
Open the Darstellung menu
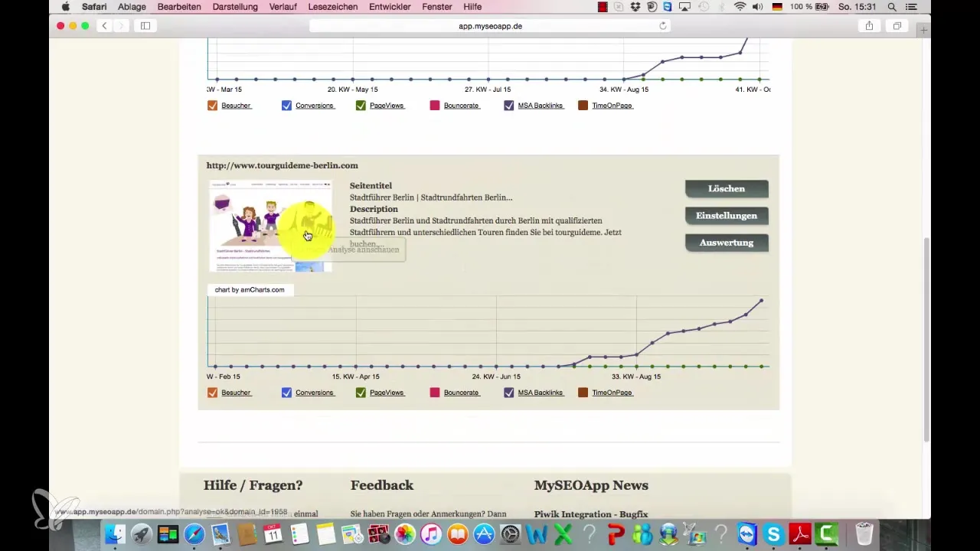(236, 7)
